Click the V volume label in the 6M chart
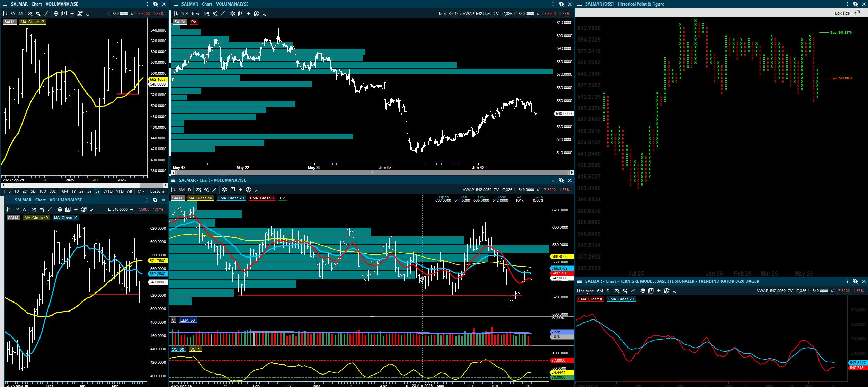Image resolution: width=868 pixels, height=387 pixels. 174,321
